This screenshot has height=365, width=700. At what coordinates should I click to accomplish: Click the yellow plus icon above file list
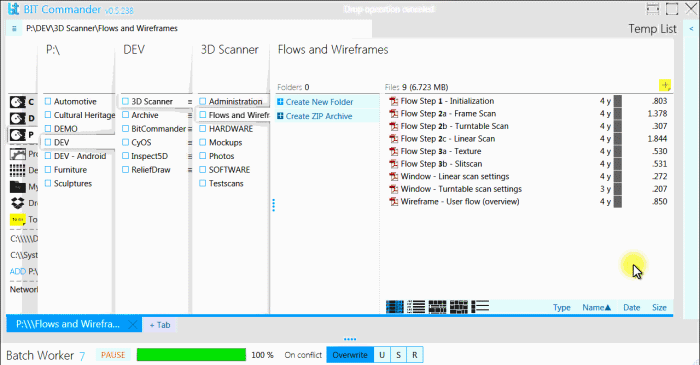(x=665, y=85)
